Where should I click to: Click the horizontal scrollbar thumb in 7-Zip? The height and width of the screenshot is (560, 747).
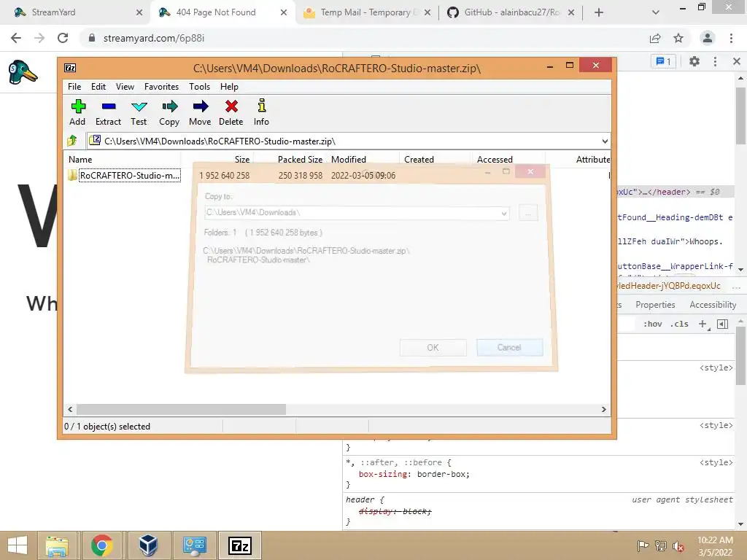181,410
